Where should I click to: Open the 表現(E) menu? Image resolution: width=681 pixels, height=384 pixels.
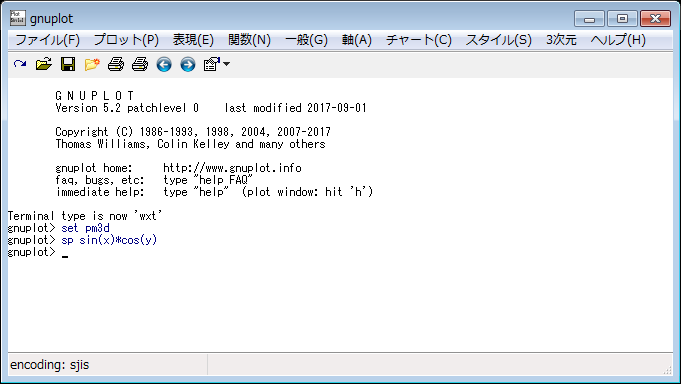(193, 40)
